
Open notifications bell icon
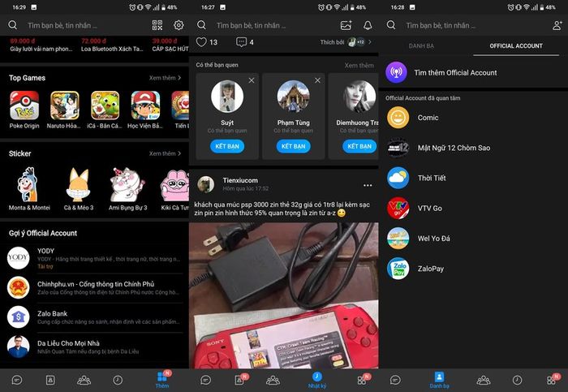pos(368,25)
